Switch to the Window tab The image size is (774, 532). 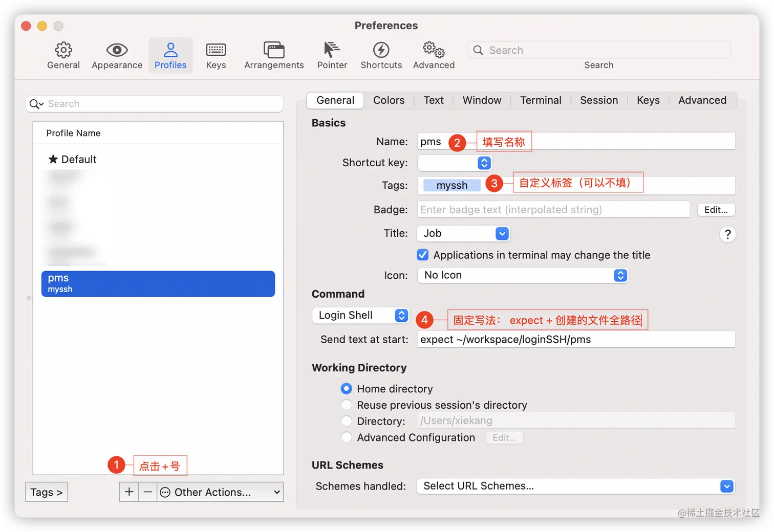point(482,100)
